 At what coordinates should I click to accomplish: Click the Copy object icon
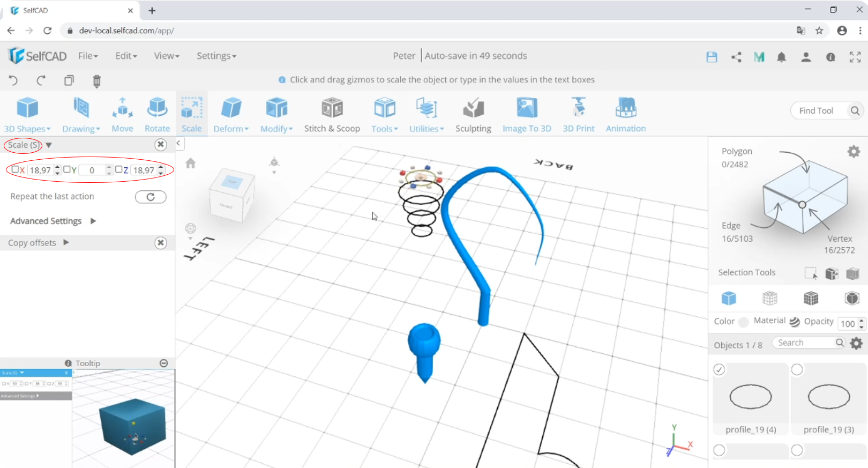click(x=69, y=80)
